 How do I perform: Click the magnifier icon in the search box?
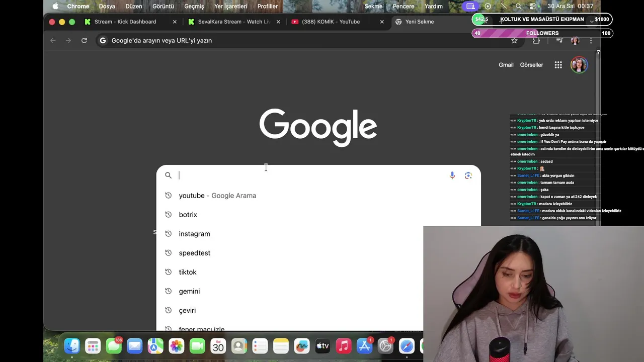click(169, 175)
